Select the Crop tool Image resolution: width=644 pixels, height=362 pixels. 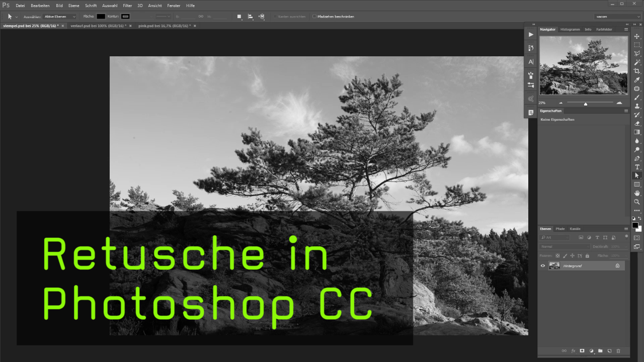click(637, 70)
